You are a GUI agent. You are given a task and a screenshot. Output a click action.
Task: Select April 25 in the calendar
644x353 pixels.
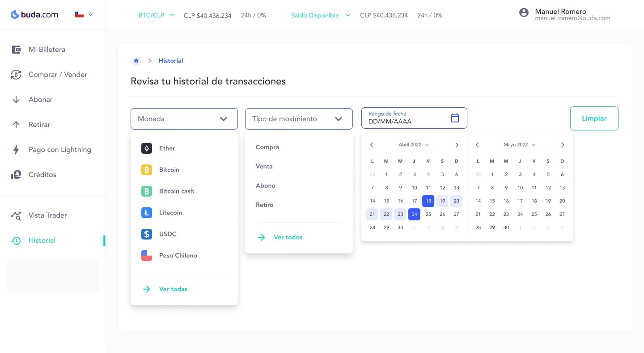428,214
